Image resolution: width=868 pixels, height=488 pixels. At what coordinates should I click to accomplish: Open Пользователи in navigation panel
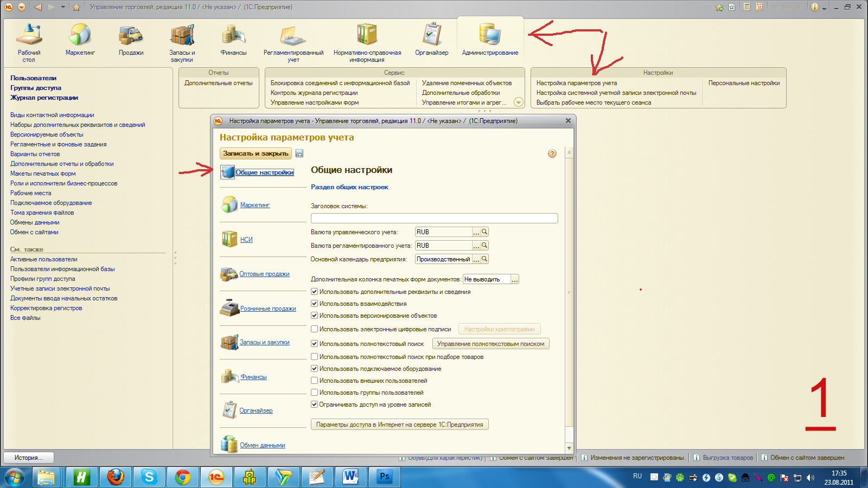pyautogui.click(x=33, y=78)
